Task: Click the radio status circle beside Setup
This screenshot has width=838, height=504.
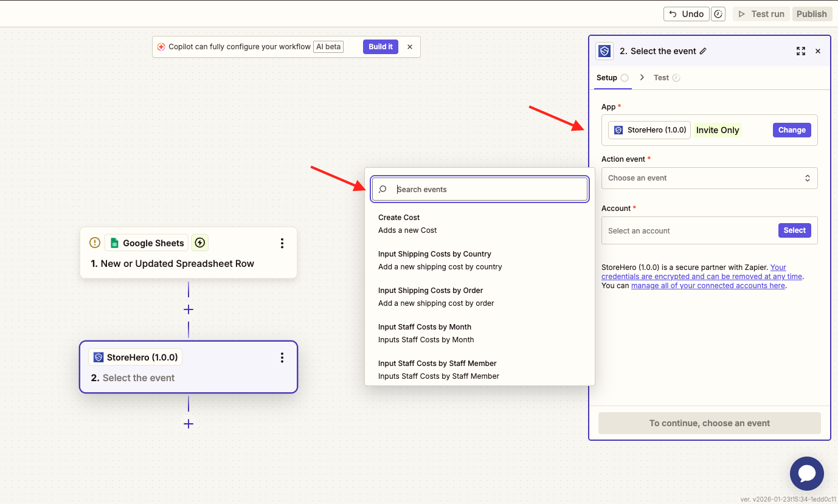Action: (x=625, y=78)
